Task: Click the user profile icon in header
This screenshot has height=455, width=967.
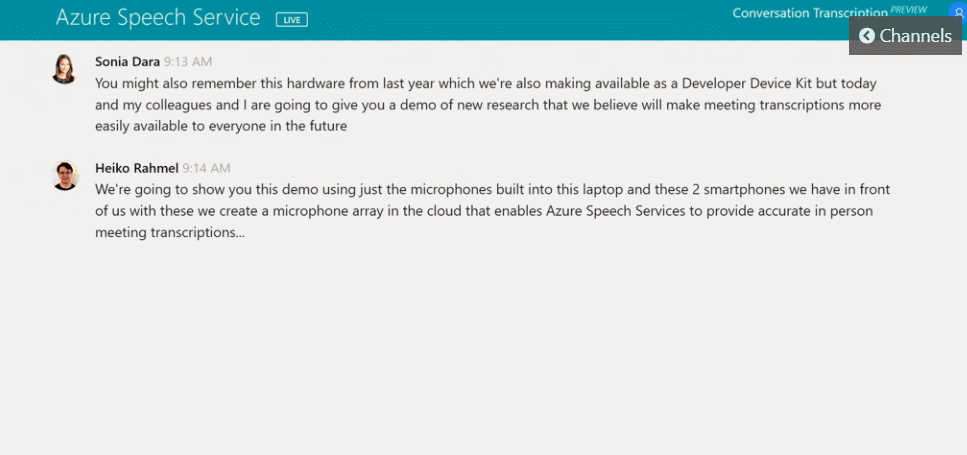Action: click(958, 14)
